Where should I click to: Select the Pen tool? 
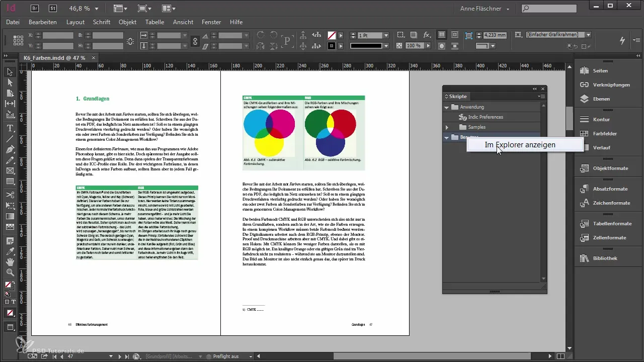pyautogui.click(x=10, y=149)
